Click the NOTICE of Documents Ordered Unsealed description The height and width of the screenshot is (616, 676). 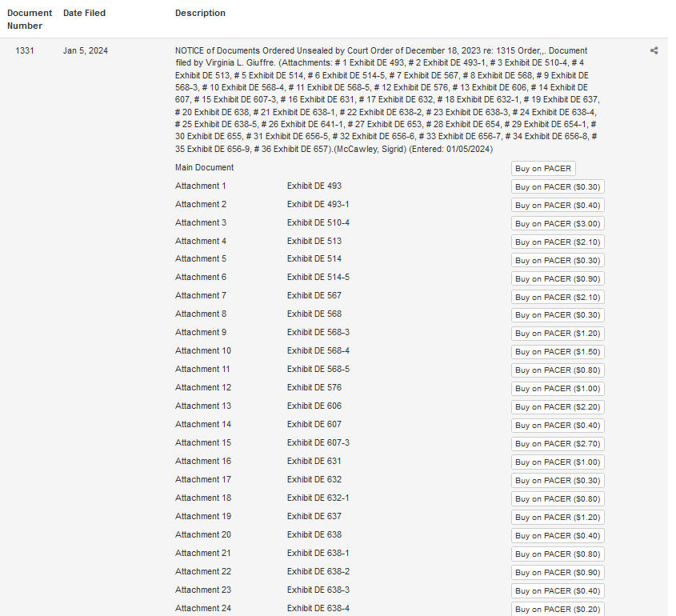387,99
